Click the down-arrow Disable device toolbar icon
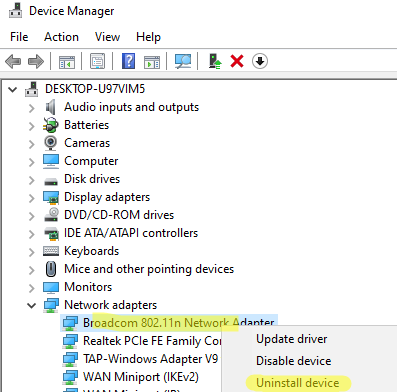Screen dimensions: 397x392 pyautogui.click(x=260, y=61)
